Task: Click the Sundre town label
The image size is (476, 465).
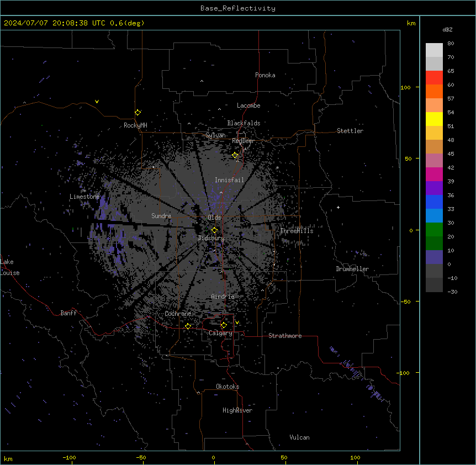Action: click(x=161, y=216)
